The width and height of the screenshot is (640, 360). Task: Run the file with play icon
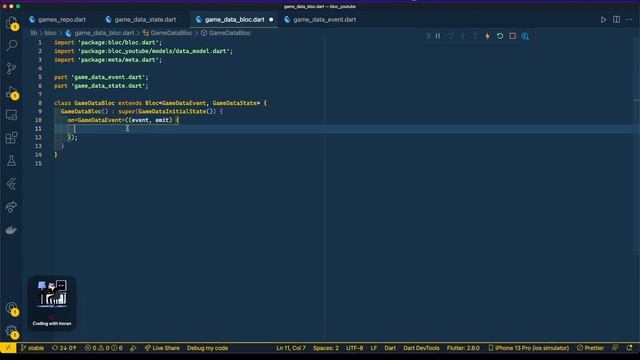[603, 20]
